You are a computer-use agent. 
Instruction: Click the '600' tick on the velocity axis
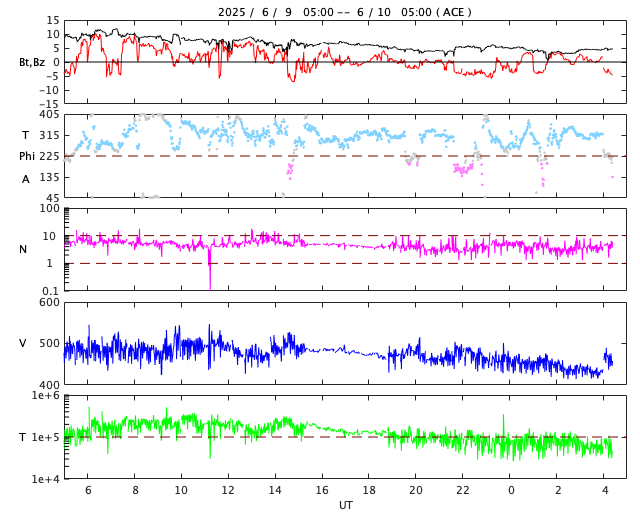(x=49, y=303)
